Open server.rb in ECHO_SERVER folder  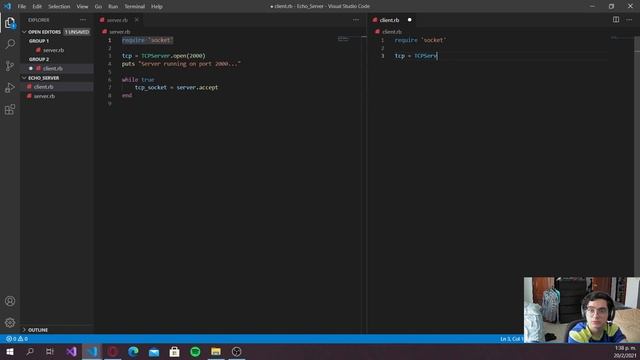pos(44,96)
